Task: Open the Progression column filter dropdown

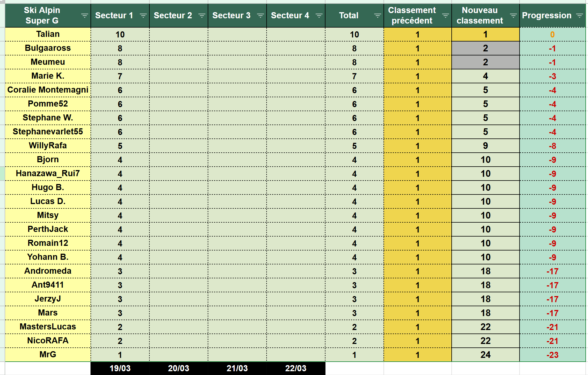Action: point(579,16)
